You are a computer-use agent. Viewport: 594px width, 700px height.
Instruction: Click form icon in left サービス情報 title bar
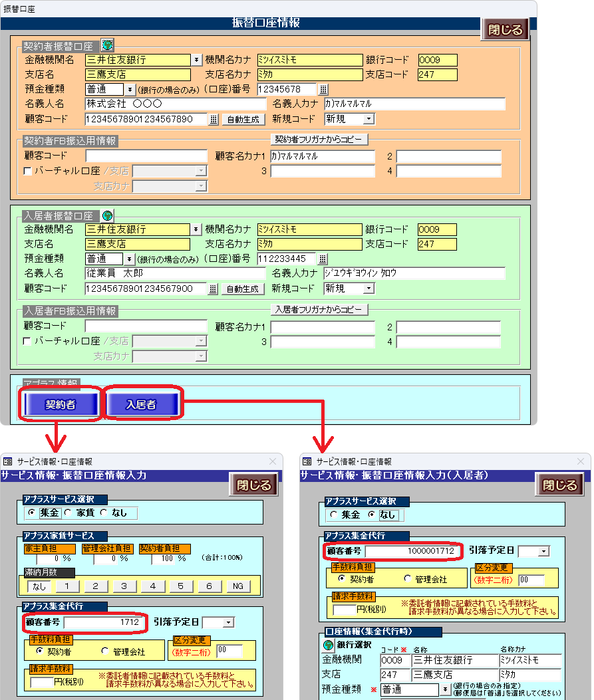tap(8, 461)
